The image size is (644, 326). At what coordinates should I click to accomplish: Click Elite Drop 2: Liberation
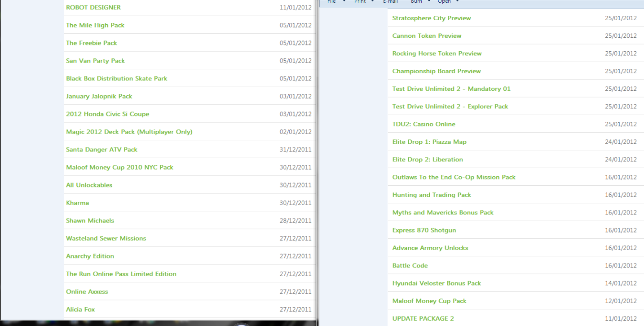pos(428,160)
